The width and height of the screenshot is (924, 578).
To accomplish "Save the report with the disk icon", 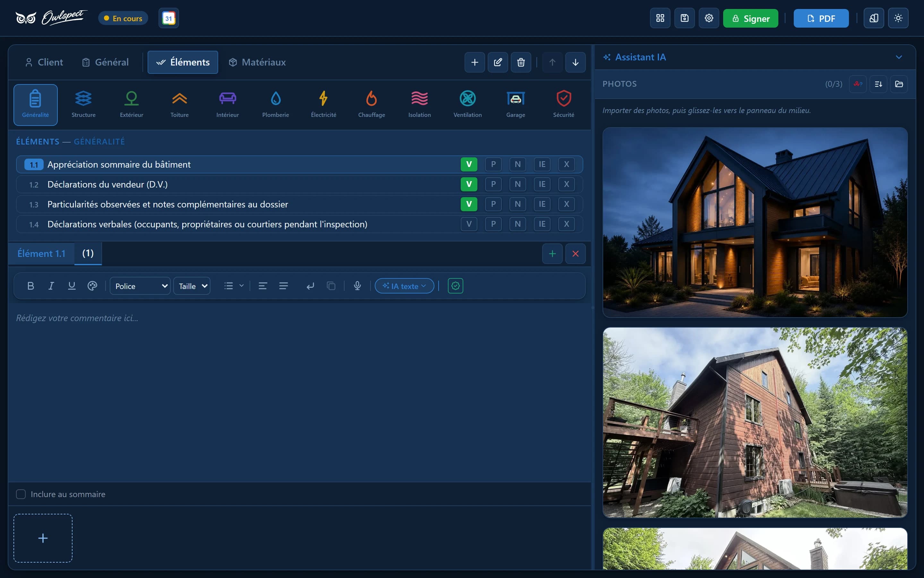I will (x=685, y=18).
